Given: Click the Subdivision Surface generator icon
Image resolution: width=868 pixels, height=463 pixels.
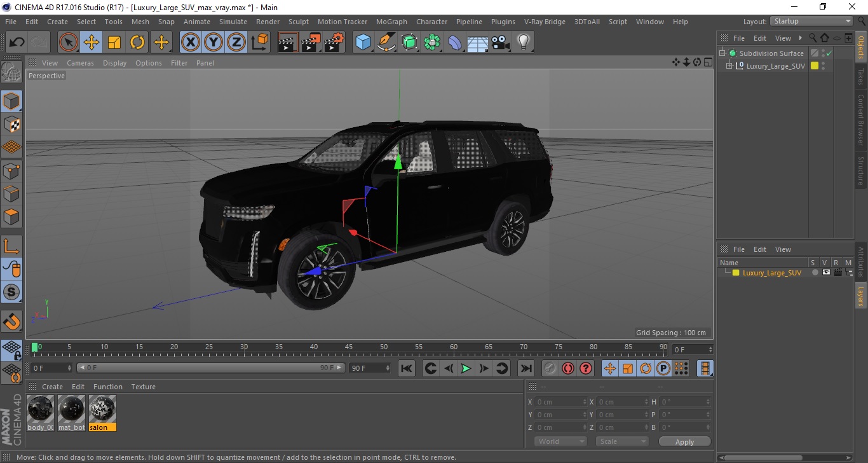Looking at the screenshot, I should (x=409, y=43).
